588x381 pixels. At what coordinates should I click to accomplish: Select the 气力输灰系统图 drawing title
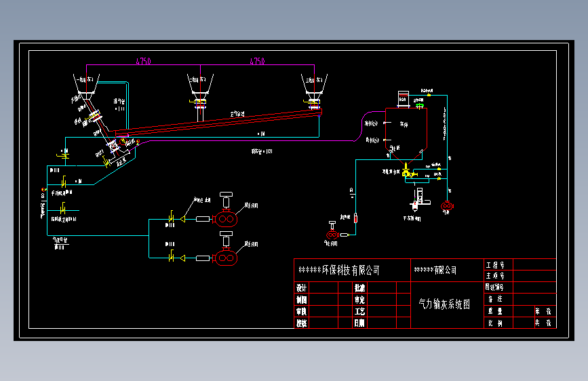coord(444,304)
